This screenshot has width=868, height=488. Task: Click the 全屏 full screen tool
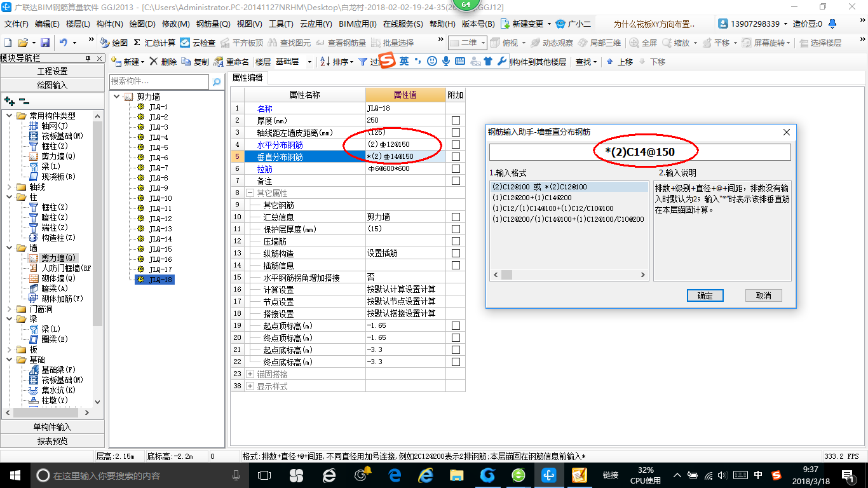pyautogui.click(x=643, y=43)
